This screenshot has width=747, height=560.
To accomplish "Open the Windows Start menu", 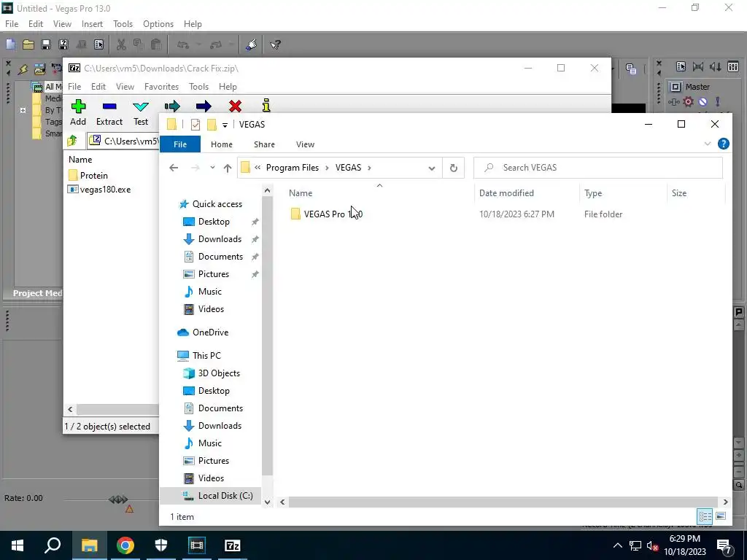I will pyautogui.click(x=18, y=545).
